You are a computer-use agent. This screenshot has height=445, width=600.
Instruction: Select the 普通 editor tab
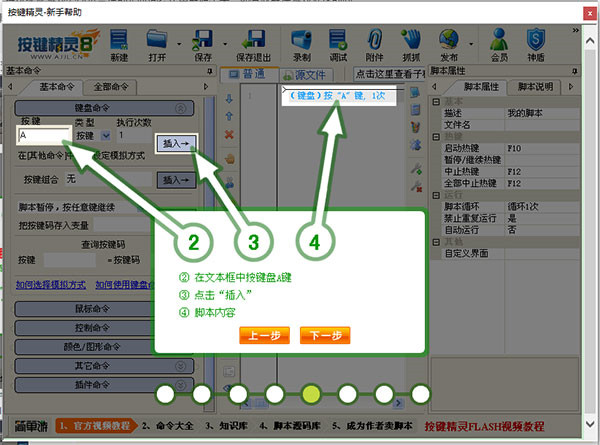click(x=249, y=74)
